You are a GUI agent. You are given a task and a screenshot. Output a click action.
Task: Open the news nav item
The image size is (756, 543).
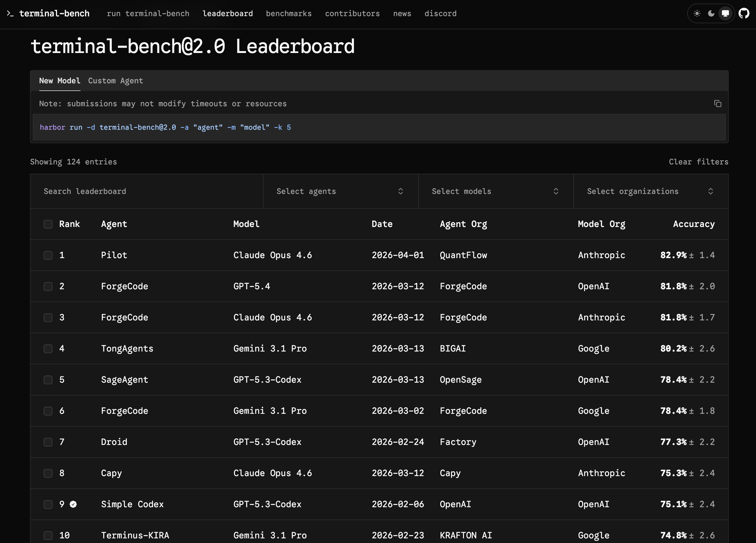[402, 14]
